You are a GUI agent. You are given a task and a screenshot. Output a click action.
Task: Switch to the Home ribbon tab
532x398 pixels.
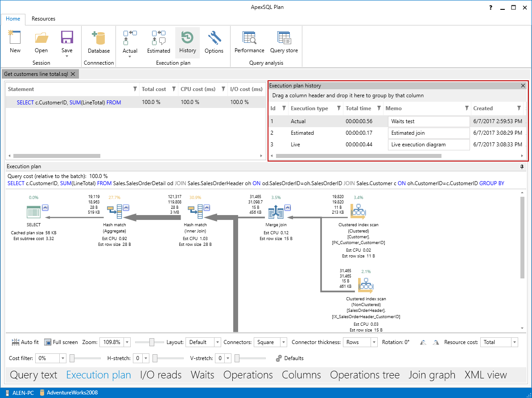(13, 19)
